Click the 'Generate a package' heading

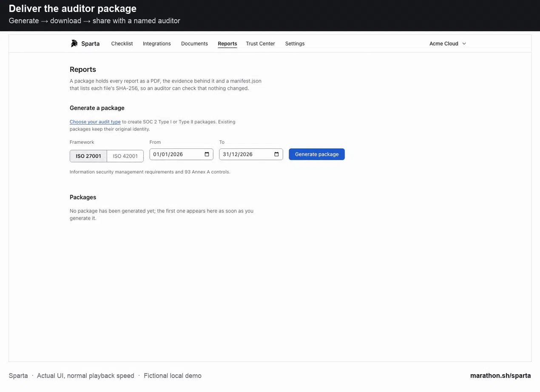[x=97, y=108]
